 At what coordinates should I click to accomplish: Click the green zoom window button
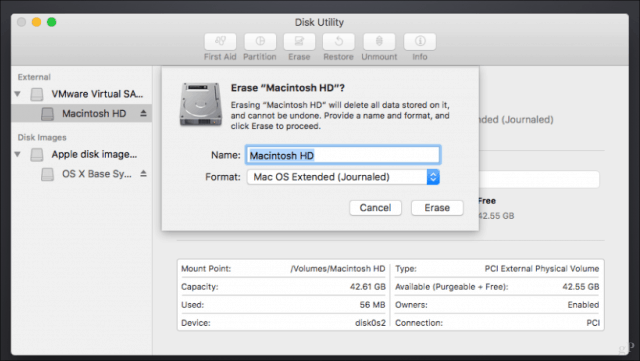click(x=51, y=22)
